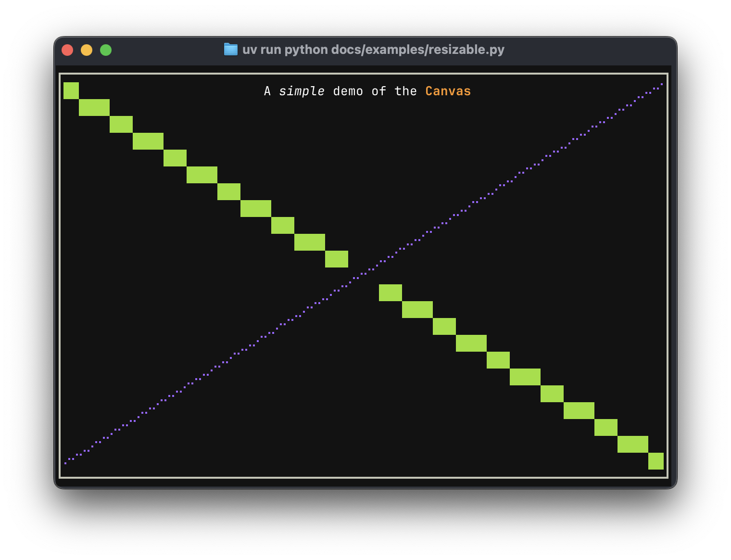Click the italic word simple in the heading

[x=302, y=91]
